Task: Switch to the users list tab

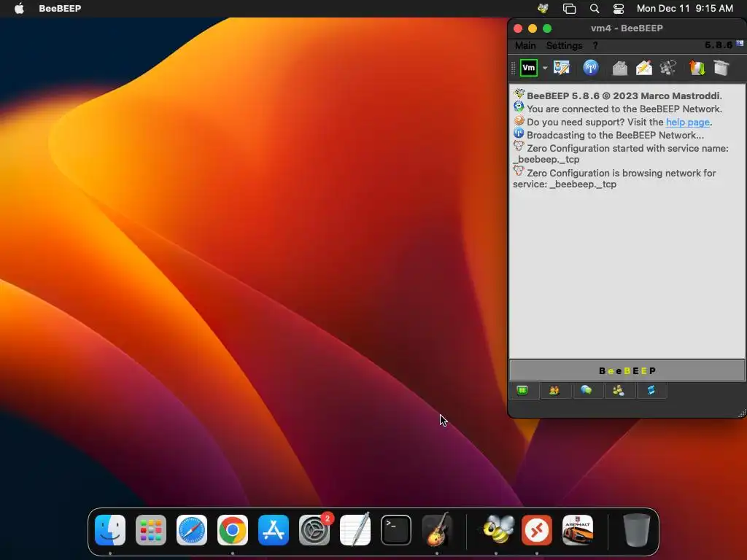Action: point(554,391)
